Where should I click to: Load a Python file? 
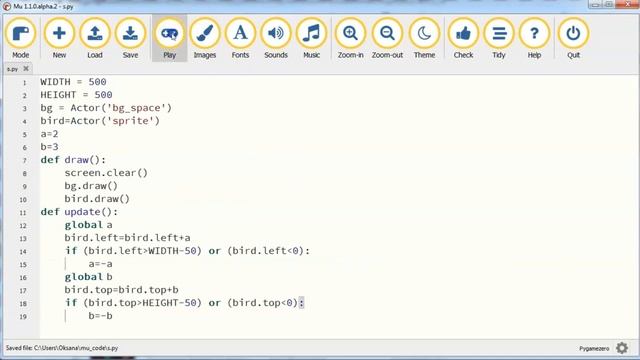(95, 39)
